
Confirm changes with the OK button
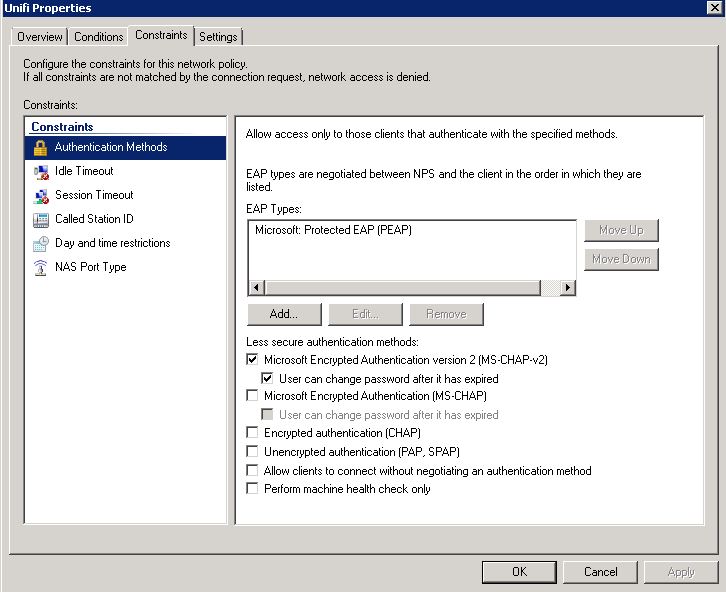coord(519,572)
